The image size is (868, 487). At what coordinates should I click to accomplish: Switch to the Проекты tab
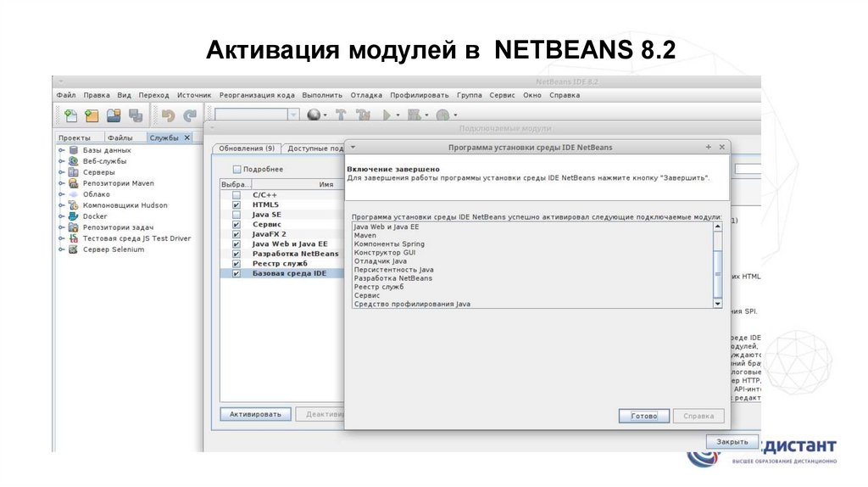pos(75,137)
